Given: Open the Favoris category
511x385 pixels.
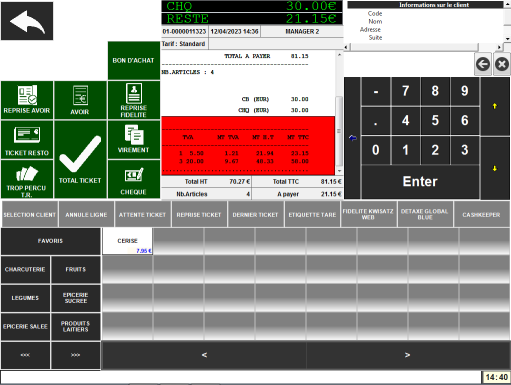Looking at the screenshot, I should (x=51, y=241).
